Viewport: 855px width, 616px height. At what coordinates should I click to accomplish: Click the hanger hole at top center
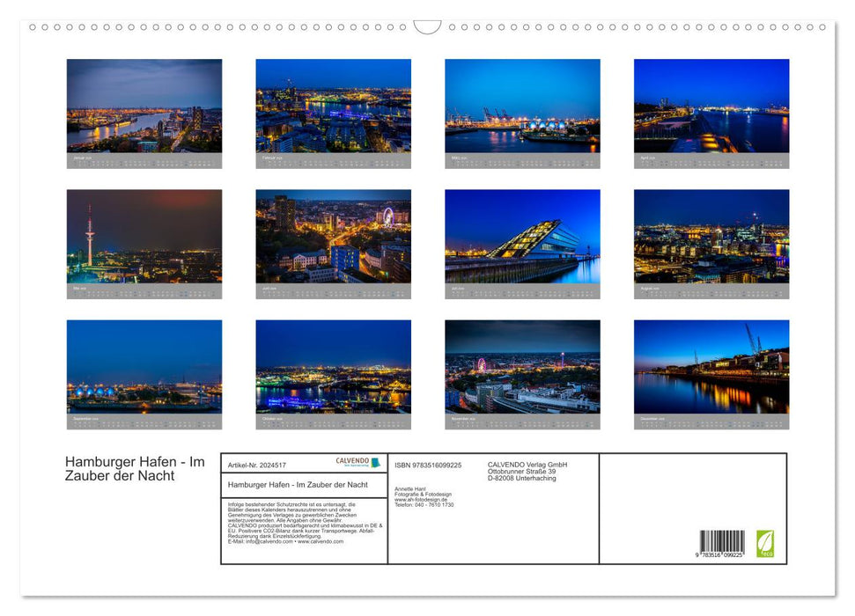tap(427, 27)
